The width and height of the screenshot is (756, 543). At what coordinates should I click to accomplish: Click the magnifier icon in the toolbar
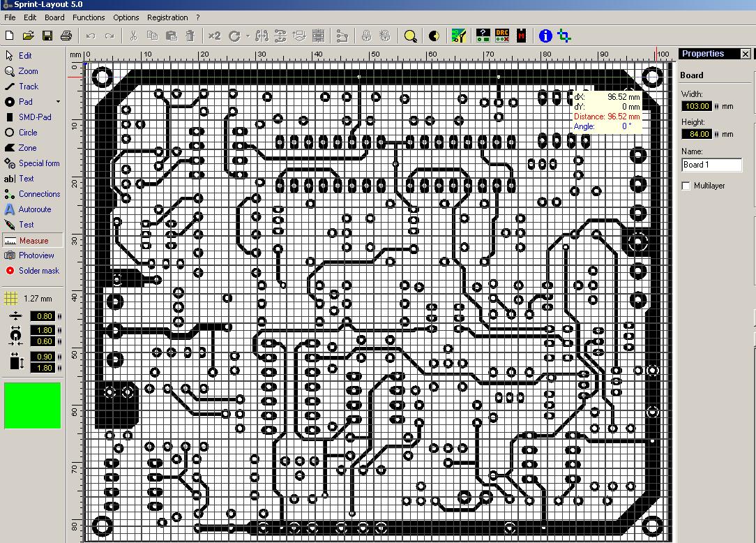point(411,36)
